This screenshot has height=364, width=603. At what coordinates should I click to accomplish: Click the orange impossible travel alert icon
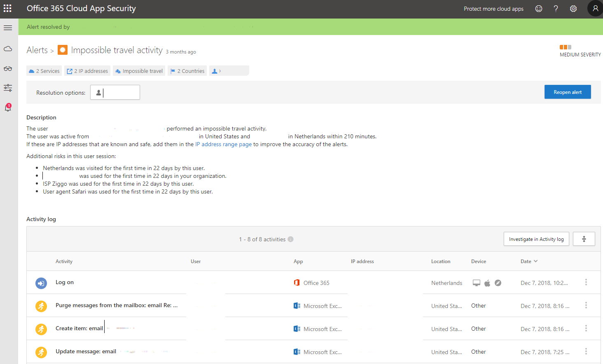[x=62, y=50]
